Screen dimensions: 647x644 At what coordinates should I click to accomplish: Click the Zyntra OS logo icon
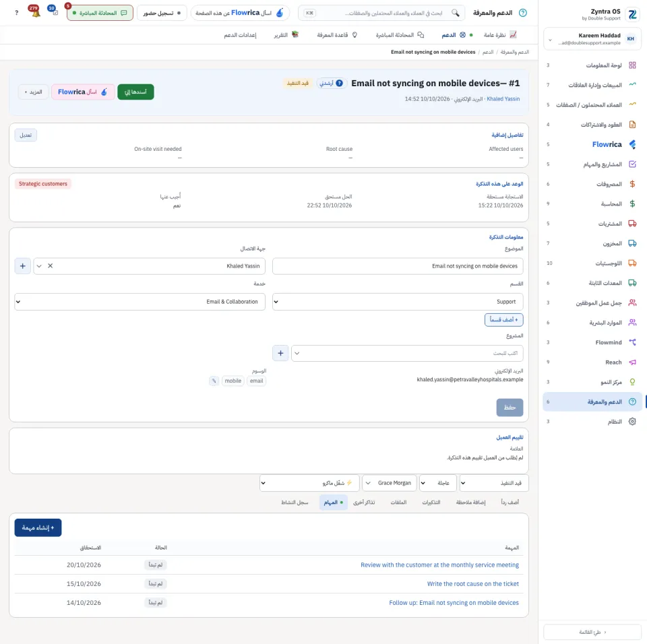pos(632,15)
